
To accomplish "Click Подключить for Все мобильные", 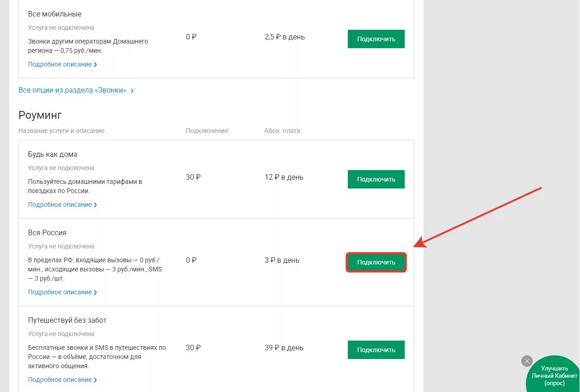I will pyautogui.click(x=376, y=39).
